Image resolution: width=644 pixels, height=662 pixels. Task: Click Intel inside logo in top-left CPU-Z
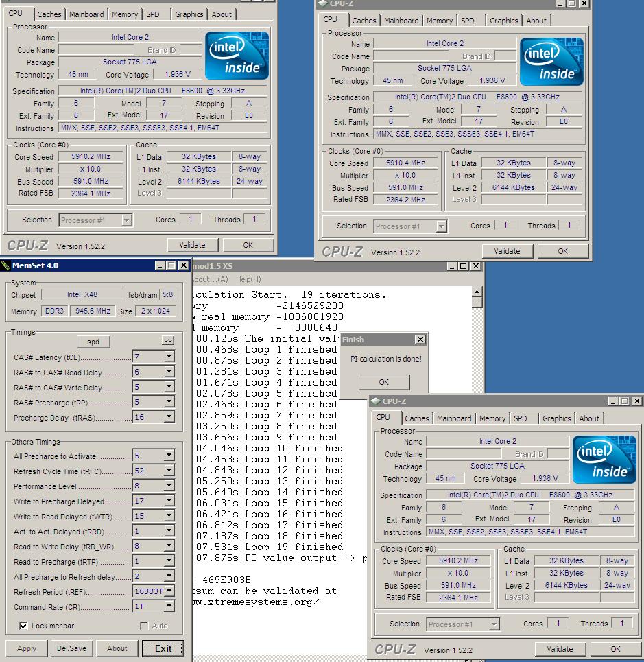click(237, 56)
